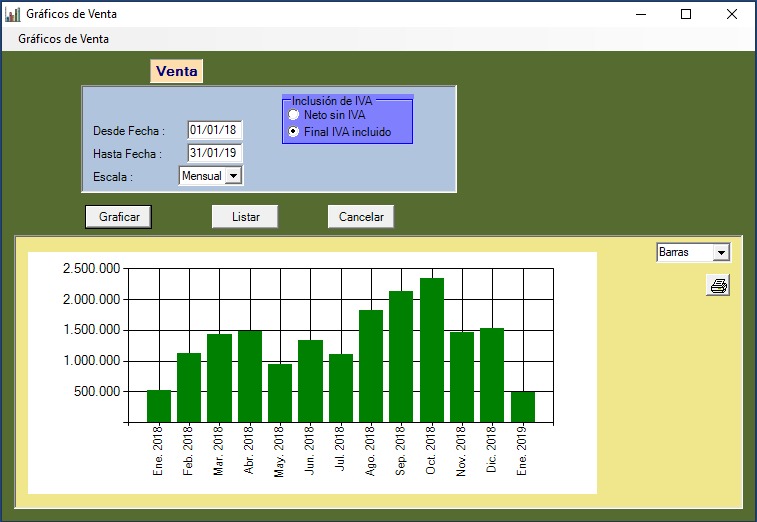
Task: Click the May. 2018 bar
Action: point(280,392)
